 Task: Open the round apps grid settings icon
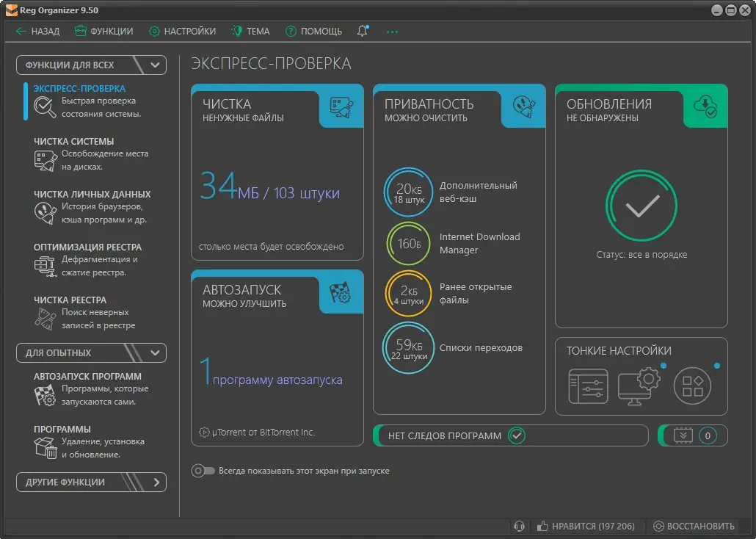point(692,386)
